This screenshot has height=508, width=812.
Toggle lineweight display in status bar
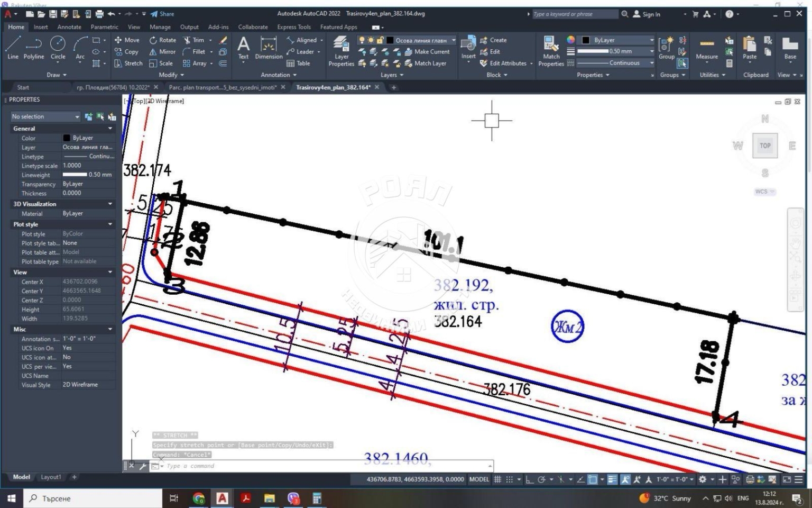pyautogui.click(x=612, y=479)
